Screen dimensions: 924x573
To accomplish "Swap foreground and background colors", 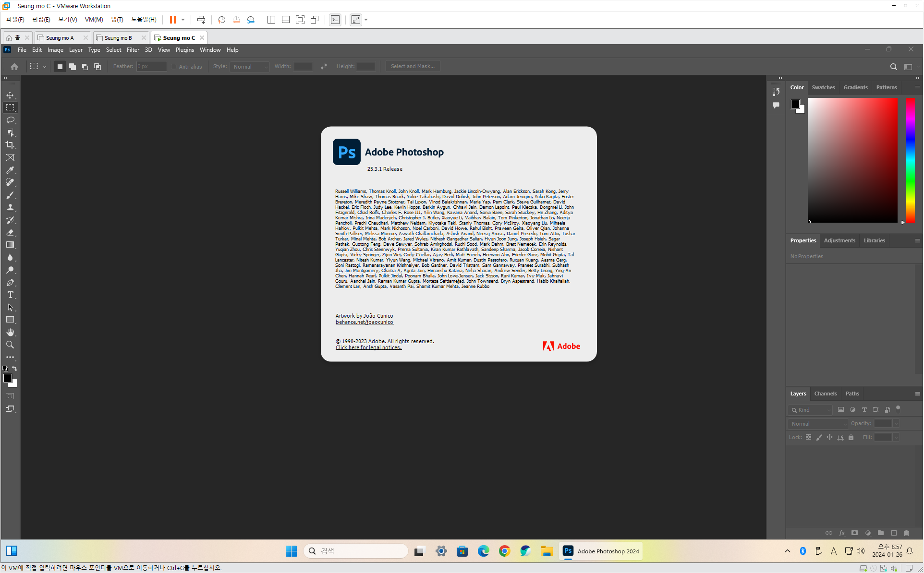I will (15, 369).
